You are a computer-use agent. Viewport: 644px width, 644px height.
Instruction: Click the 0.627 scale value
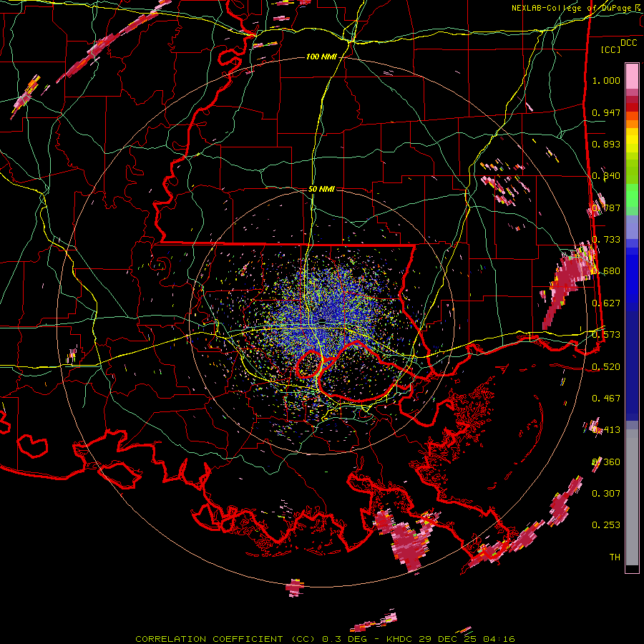(x=606, y=303)
